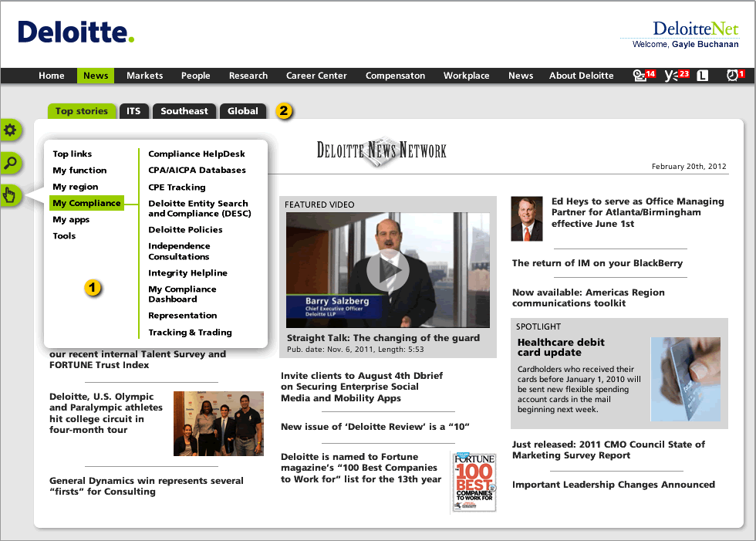The image size is (756, 541).
Task: Select Top links in the popup menu
Action: tap(73, 154)
